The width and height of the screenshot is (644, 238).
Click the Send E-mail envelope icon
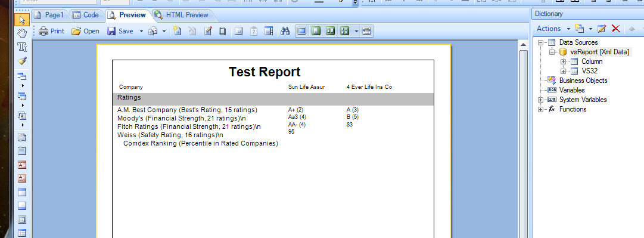[153, 31]
